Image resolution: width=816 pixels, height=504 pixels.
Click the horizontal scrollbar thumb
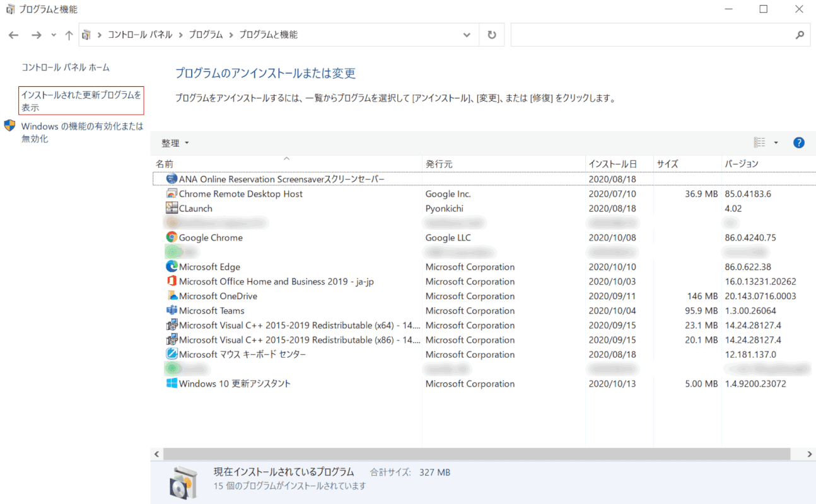tap(477, 454)
